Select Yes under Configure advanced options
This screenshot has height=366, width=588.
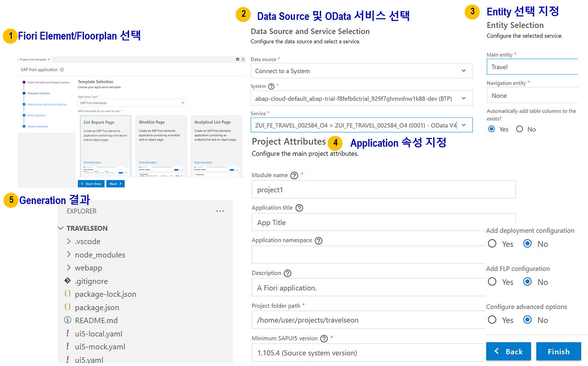tap(492, 320)
